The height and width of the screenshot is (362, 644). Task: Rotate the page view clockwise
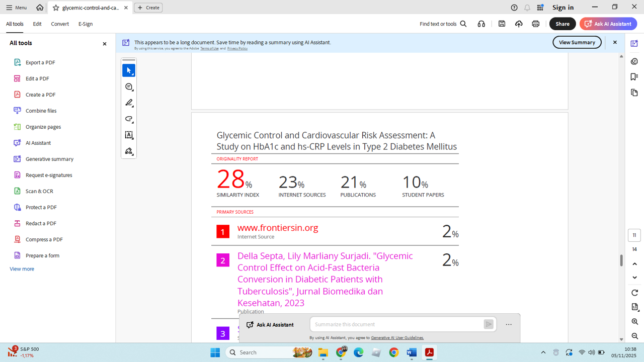pos(634,293)
